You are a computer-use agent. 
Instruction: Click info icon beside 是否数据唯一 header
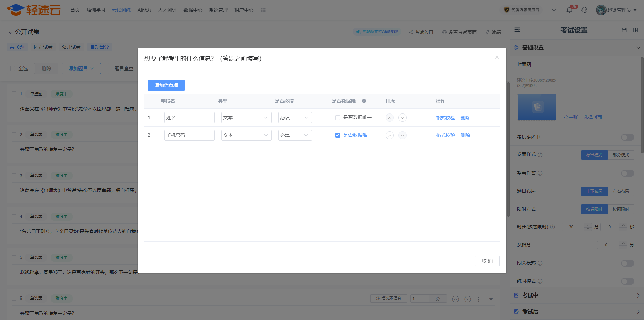tap(364, 101)
